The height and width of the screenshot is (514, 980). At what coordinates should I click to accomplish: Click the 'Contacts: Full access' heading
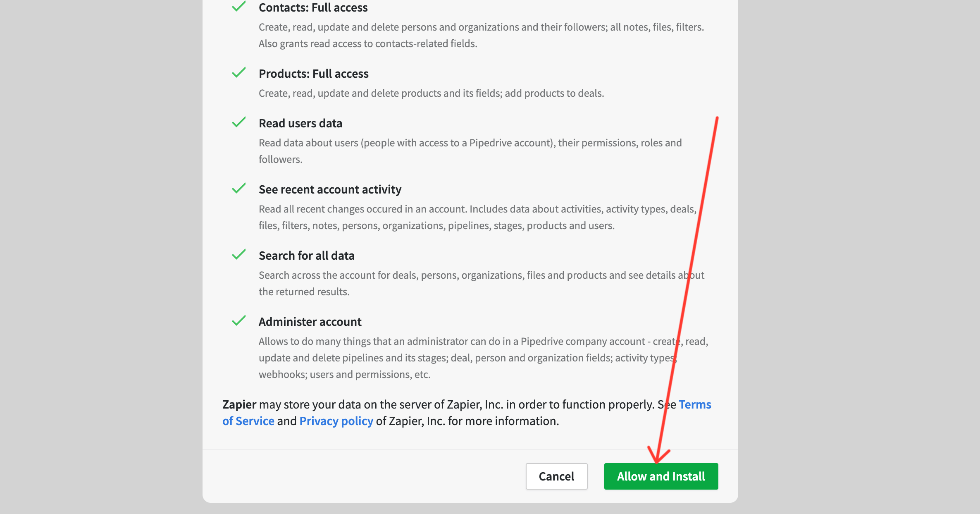[x=313, y=7]
